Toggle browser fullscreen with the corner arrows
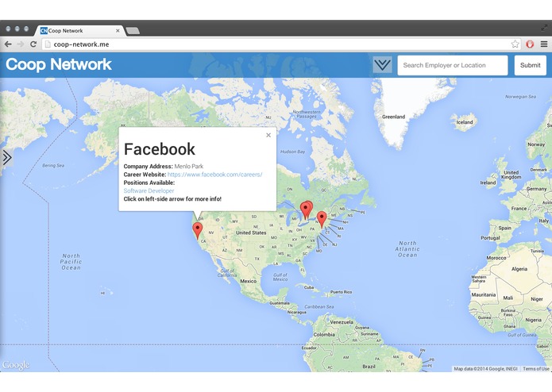 545,28
